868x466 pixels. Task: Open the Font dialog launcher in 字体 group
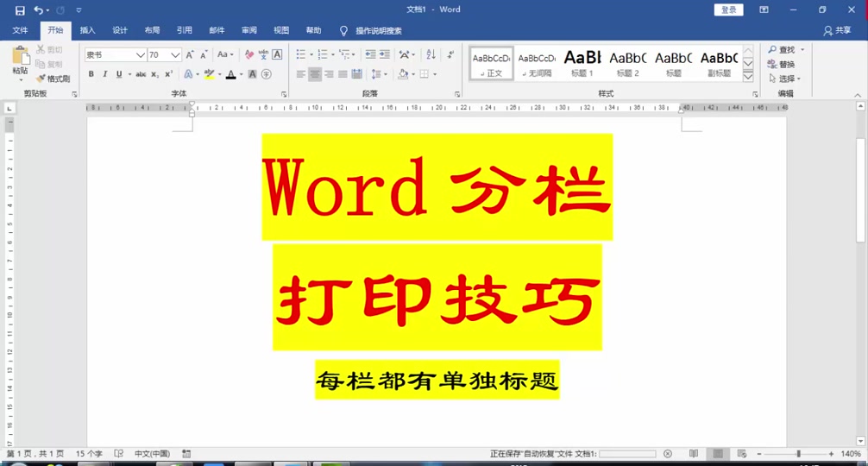[284, 95]
